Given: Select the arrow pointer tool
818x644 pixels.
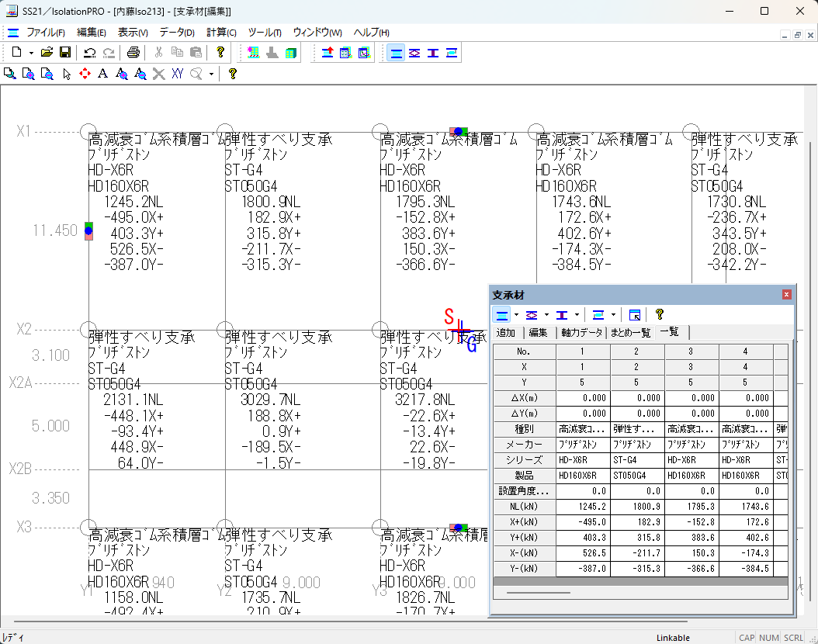Looking at the screenshot, I should pyautogui.click(x=66, y=74).
